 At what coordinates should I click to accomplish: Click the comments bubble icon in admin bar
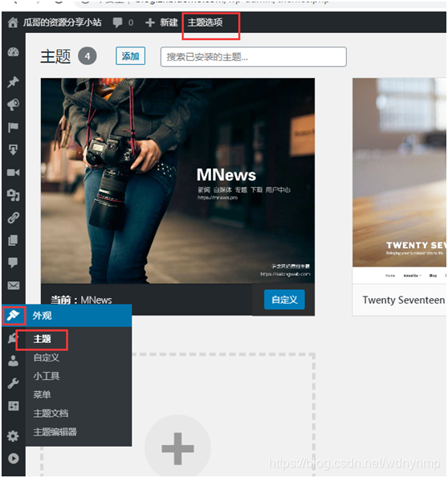click(117, 22)
